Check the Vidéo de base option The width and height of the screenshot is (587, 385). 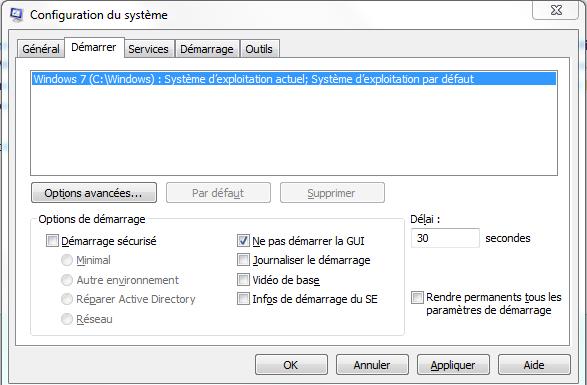coord(243,279)
